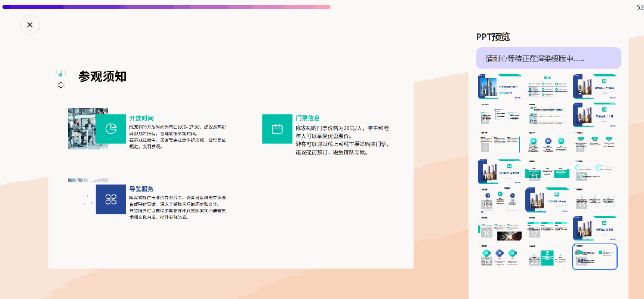Viewport: 644px width, 299px height.
Task: Open slide thumbnail number 2 table of contents
Action: tap(547, 87)
